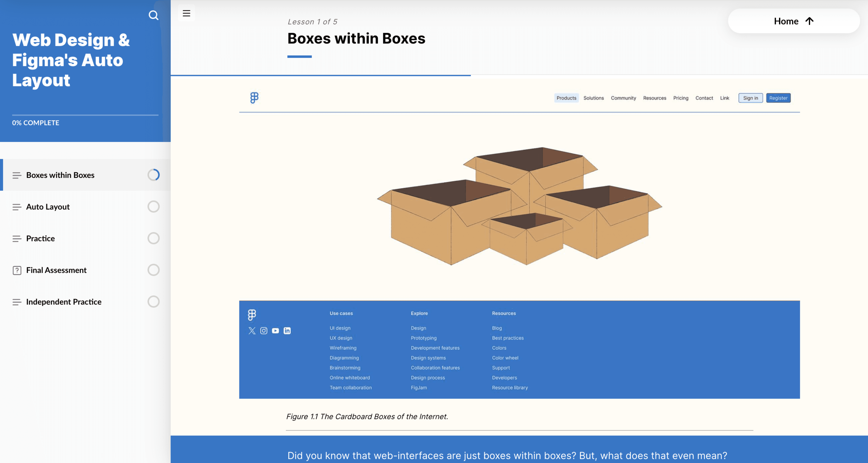This screenshot has width=868, height=463.
Task: Click Final Assessment quiz question-mark icon
Action: pyautogui.click(x=17, y=270)
